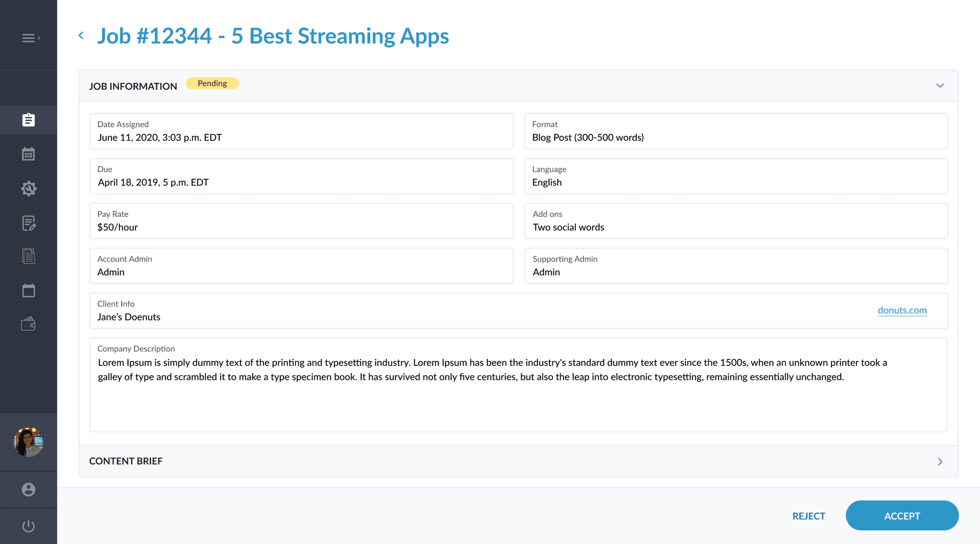Collapse the Job Information section chevron

tap(940, 86)
